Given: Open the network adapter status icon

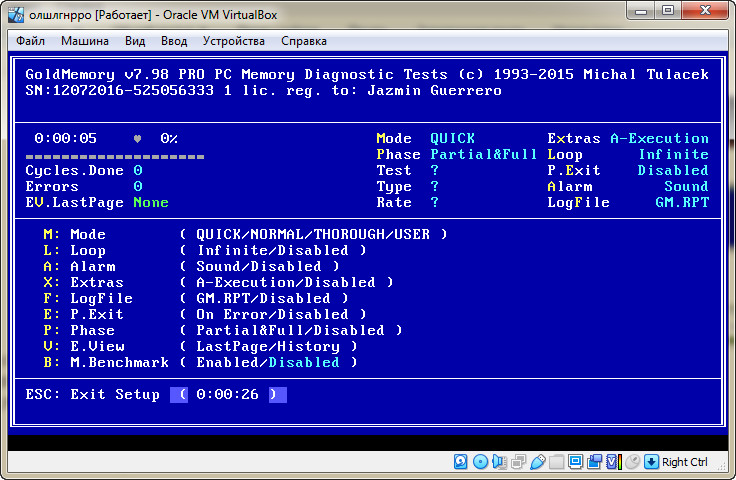Looking at the screenshot, I should pos(518,462).
